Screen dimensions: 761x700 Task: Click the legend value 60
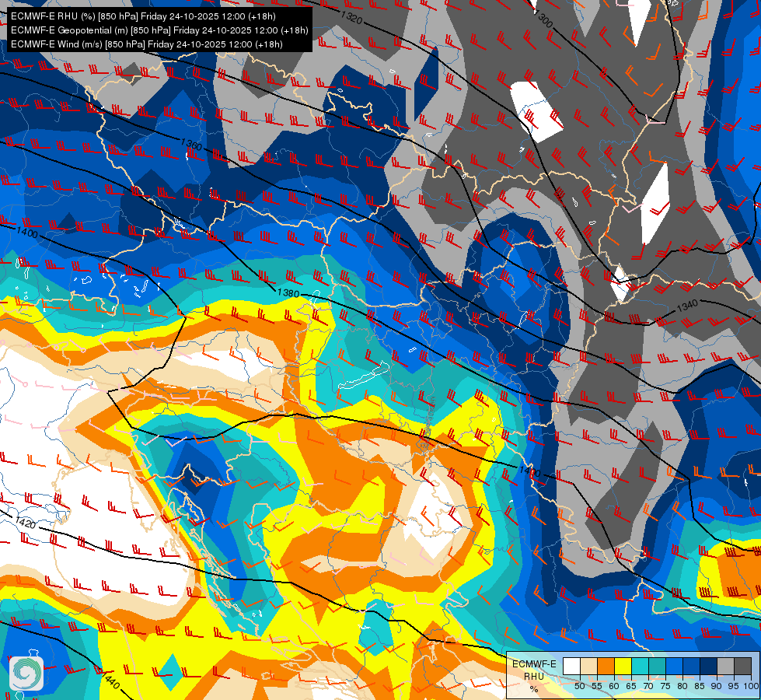(x=614, y=686)
